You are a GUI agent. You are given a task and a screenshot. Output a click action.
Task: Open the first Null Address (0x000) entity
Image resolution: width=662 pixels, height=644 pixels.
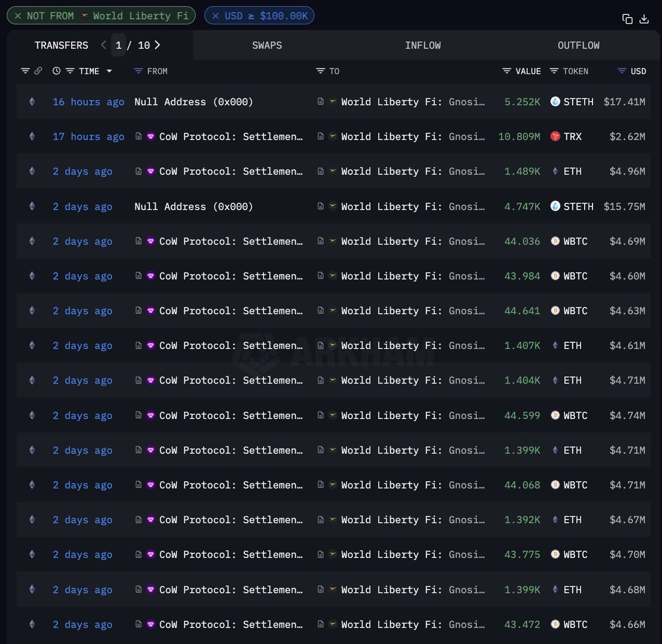(193, 102)
